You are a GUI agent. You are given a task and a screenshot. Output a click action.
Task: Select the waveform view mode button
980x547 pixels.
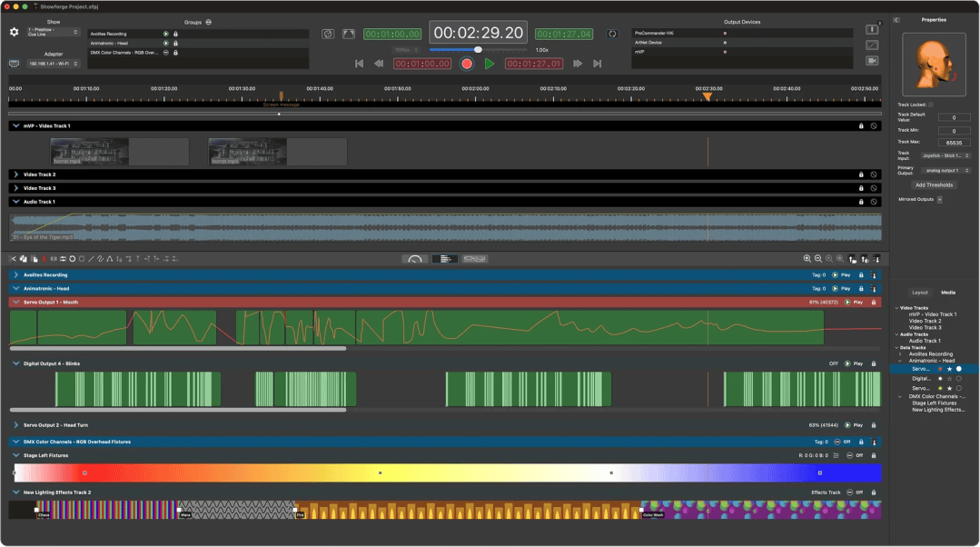[x=474, y=259]
